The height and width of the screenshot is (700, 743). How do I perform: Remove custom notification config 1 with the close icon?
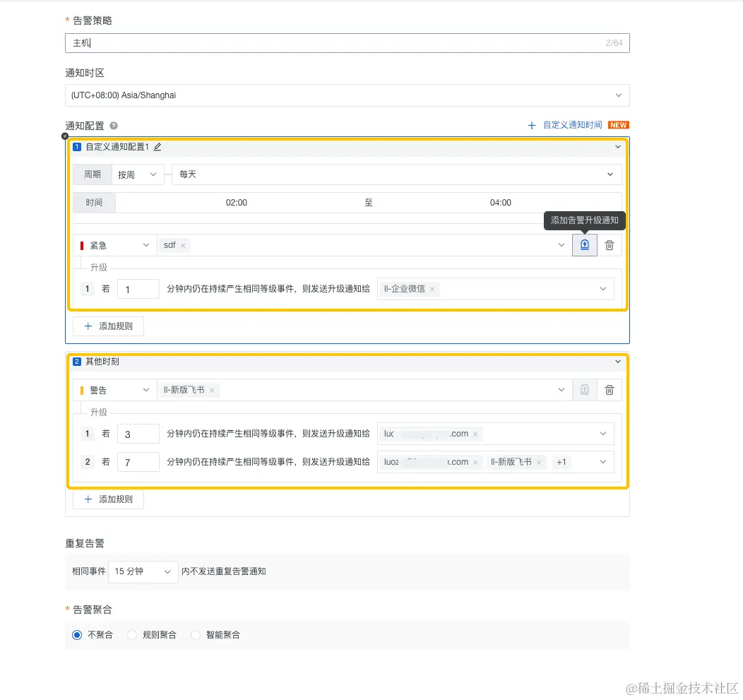point(65,136)
